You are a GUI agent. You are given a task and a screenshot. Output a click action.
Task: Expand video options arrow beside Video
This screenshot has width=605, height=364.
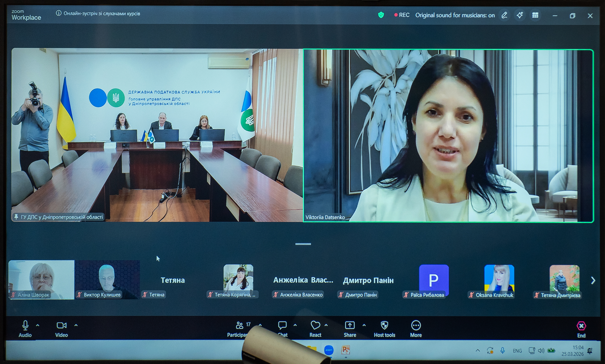[x=76, y=325]
